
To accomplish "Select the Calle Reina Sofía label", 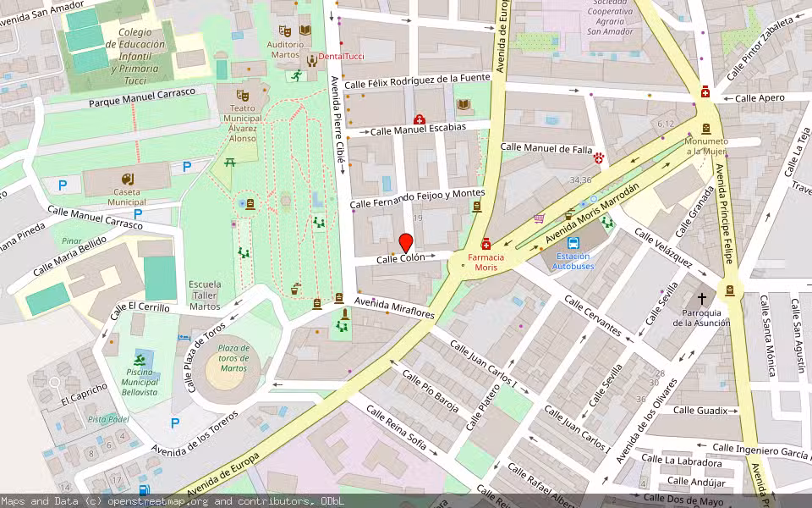I will tap(396, 428).
